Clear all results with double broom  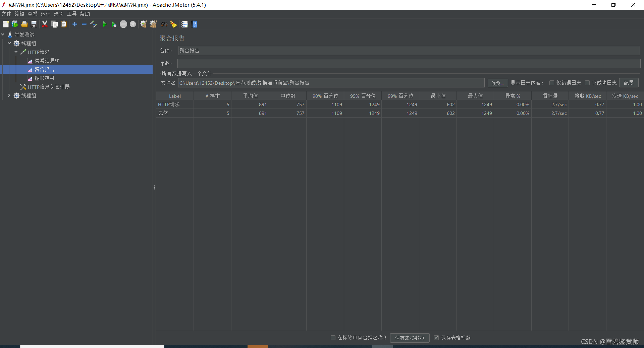[x=153, y=24]
